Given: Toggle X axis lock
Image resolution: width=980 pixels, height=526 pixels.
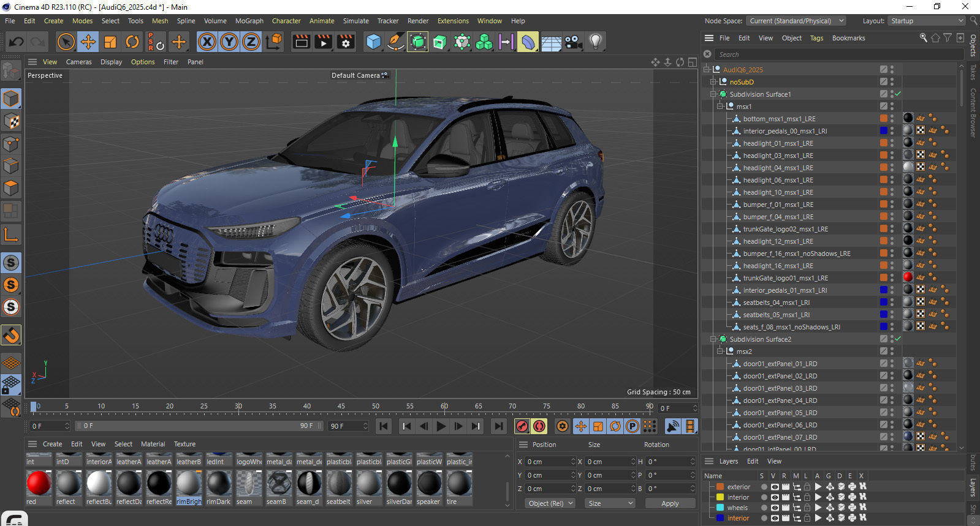Looking at the screenshot, I should pos(207,42).
